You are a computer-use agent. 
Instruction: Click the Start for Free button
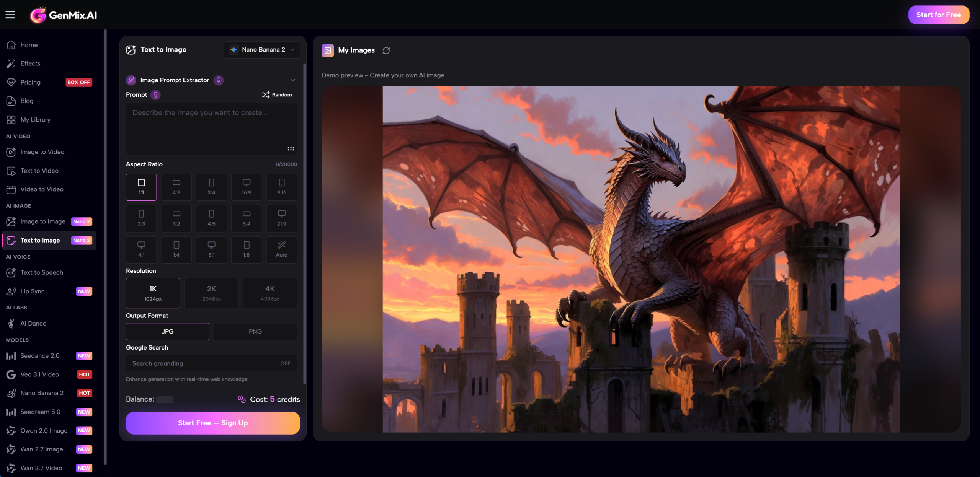tap(938, 15)
